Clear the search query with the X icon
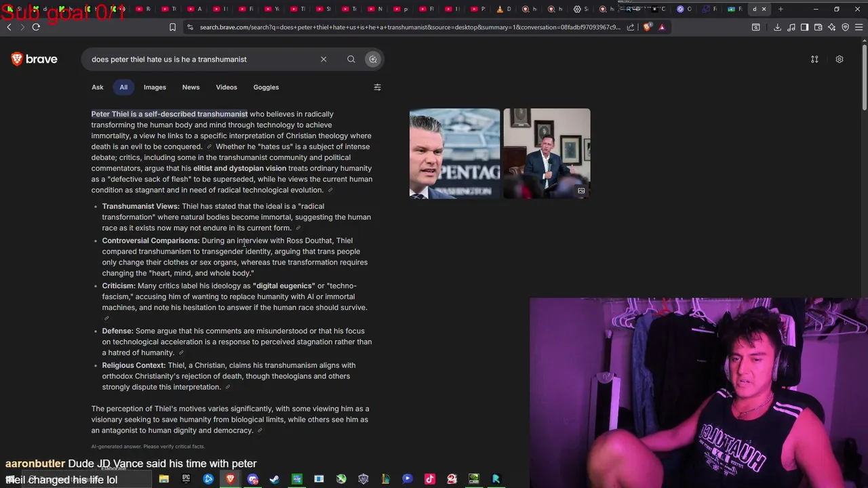 pos(323,59)
